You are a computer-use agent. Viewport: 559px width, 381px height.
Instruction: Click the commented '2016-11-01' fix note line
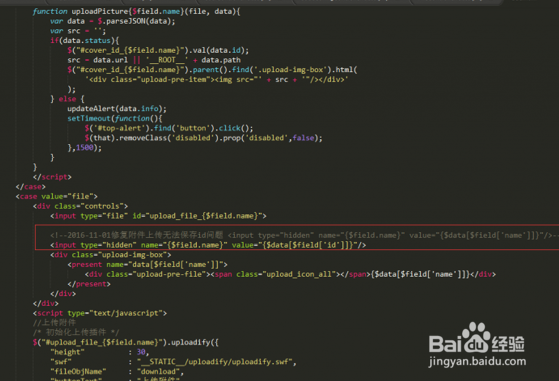304,235
